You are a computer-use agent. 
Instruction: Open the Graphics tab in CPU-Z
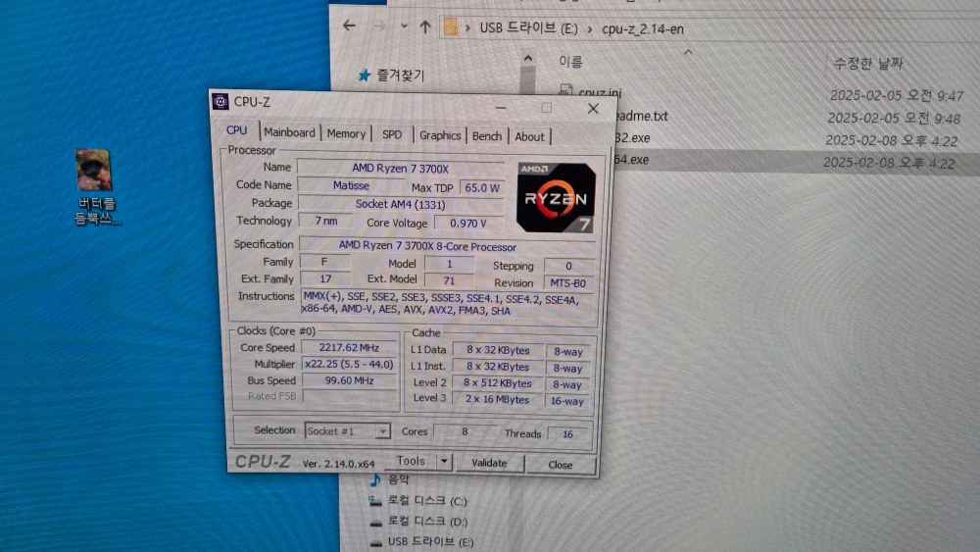click(440, 135)
